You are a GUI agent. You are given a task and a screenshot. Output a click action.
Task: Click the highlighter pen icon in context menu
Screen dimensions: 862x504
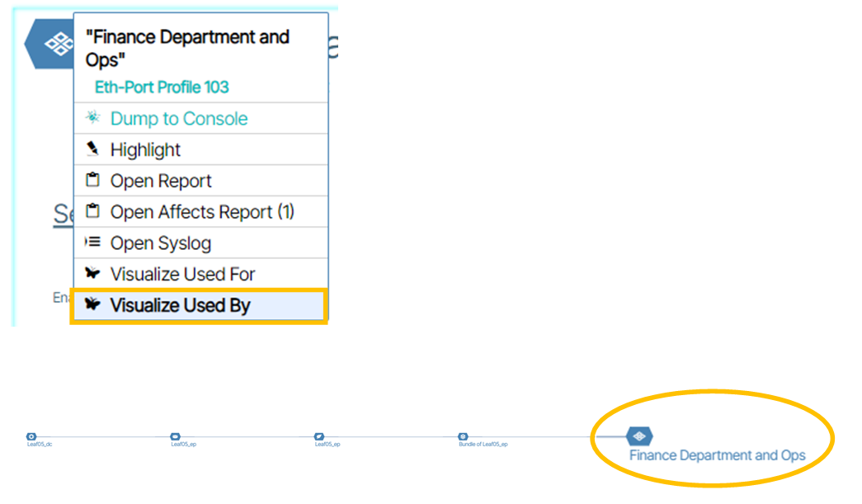pos(92,150)
